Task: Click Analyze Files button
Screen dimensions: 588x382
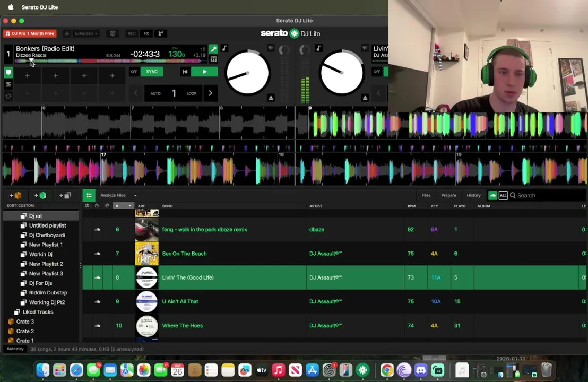Action: click(x=113, y=195)
